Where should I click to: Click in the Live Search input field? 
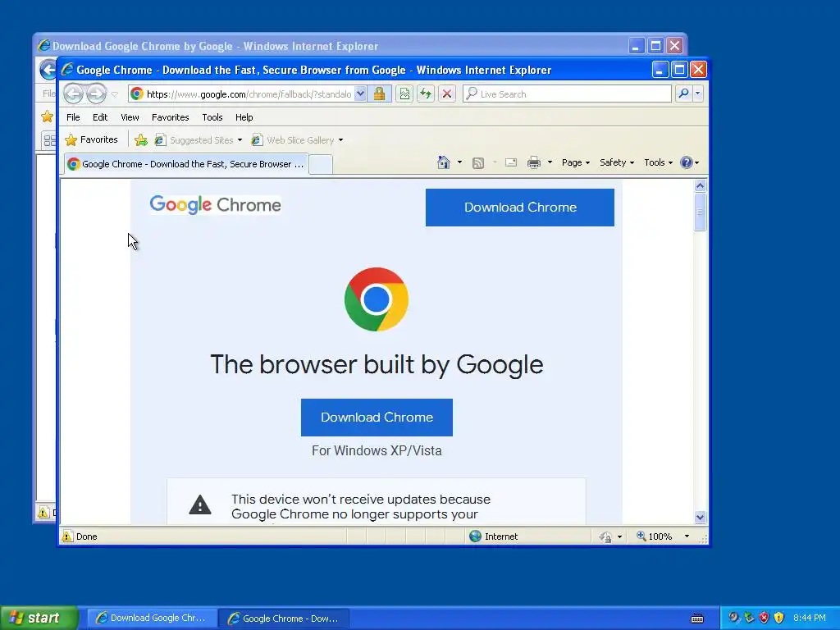[x=567, y=94]
